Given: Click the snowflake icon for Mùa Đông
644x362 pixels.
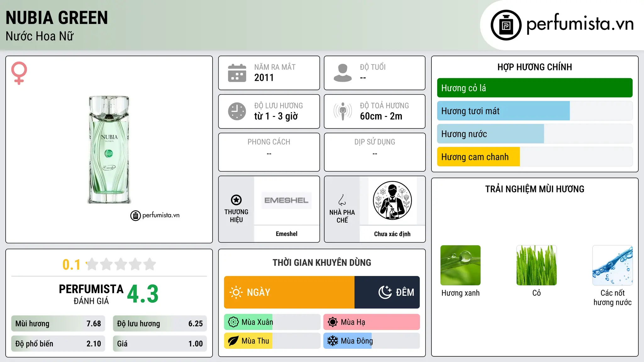Looking at the screenshot, I should click(333, 341).
